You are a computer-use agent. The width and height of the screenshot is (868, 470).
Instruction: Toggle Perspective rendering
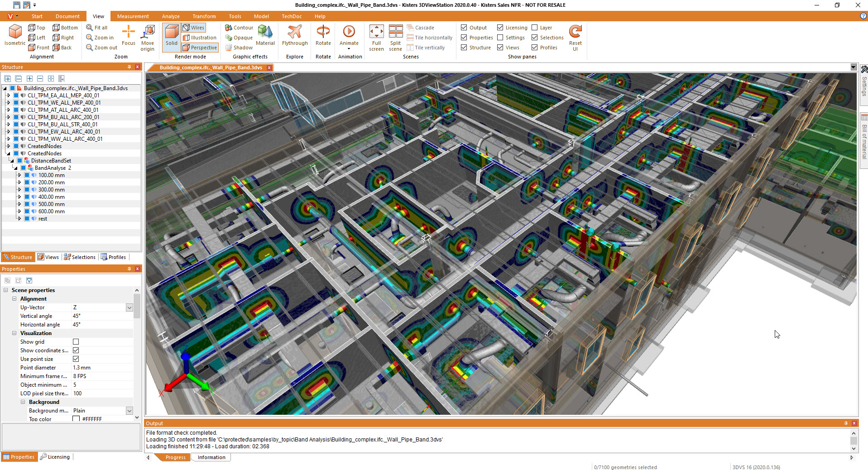click(x=200, y=48)
